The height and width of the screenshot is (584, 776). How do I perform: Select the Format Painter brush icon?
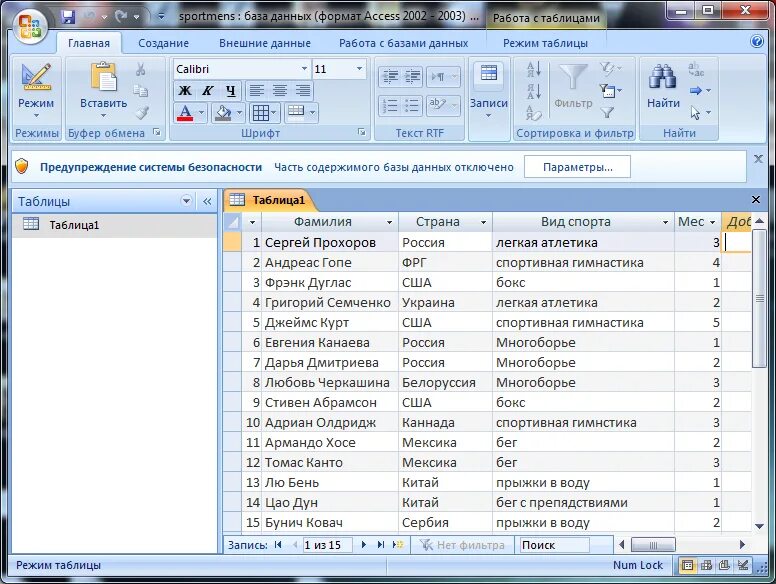pos(142,113)
